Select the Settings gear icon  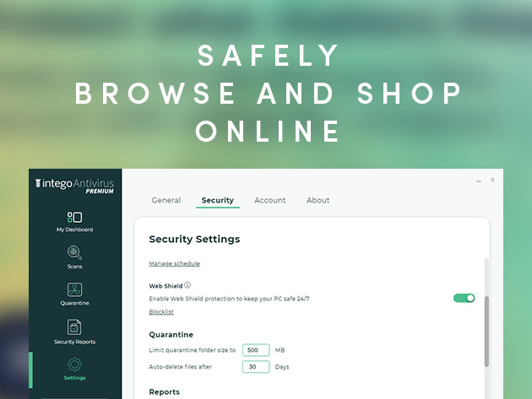[x=74, y=364]
